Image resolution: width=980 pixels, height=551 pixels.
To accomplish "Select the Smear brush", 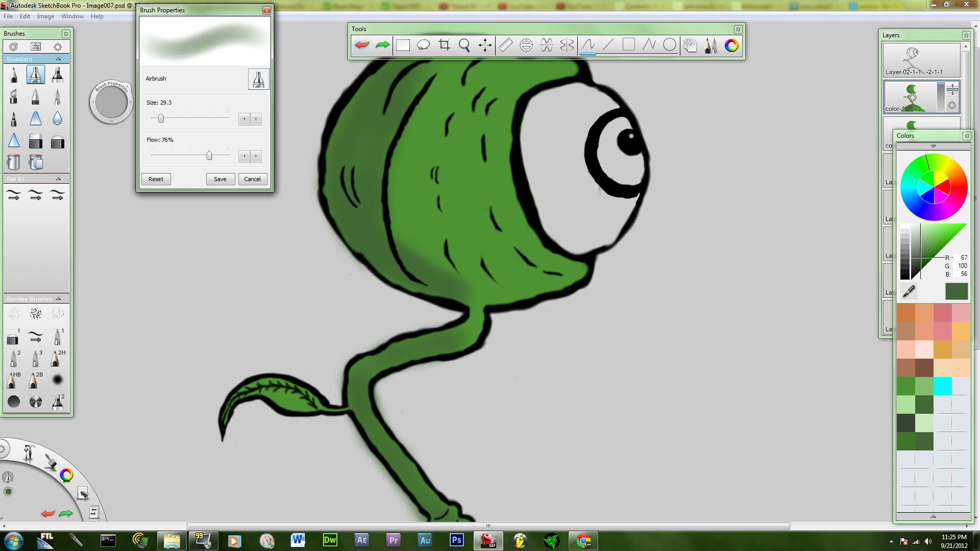I will tap(35, 119).
